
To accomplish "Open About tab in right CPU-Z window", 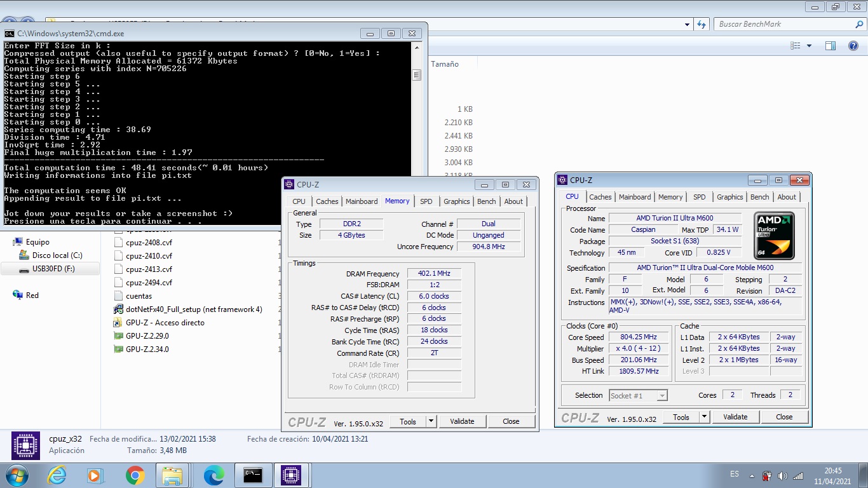I will coord(787,197).
